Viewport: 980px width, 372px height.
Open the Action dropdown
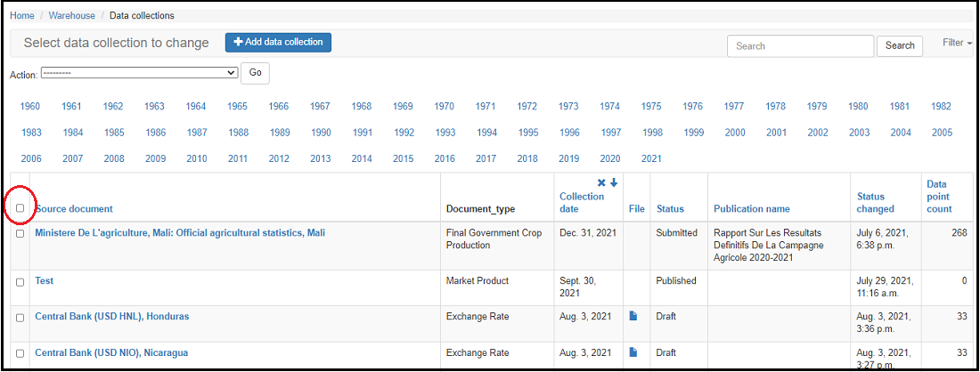(139, 73)
